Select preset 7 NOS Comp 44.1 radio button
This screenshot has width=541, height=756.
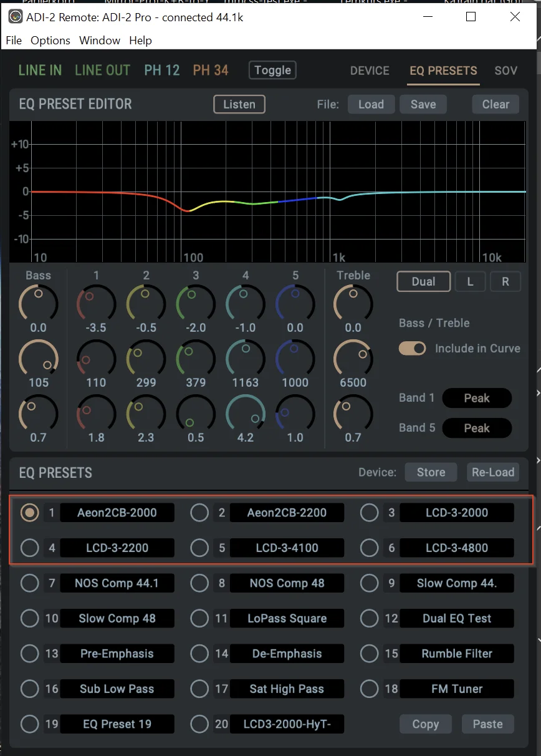click(29, 583)
